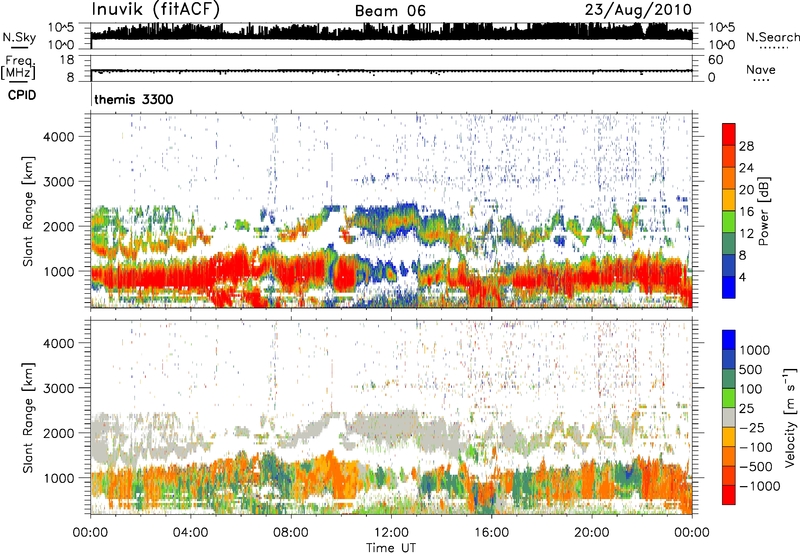Pick the yellow 16–20 dB power swatch
The image size is (800, 554).
tap(729, 200)
